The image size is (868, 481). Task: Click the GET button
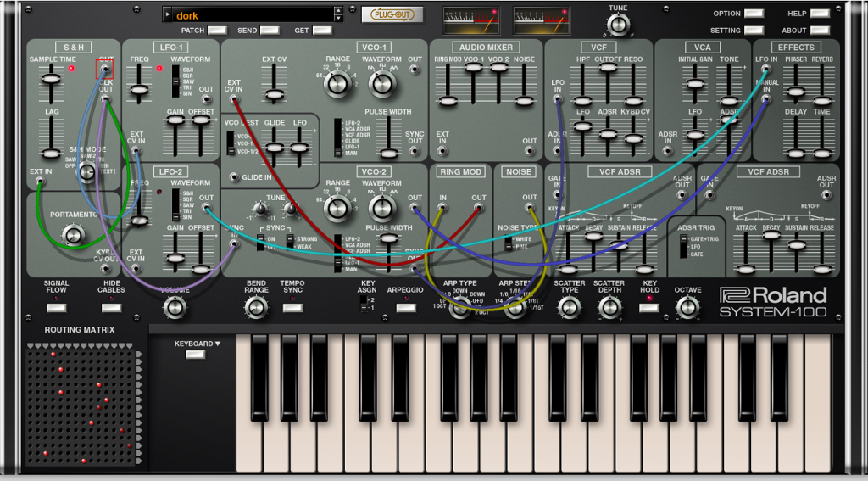(322, 31)
